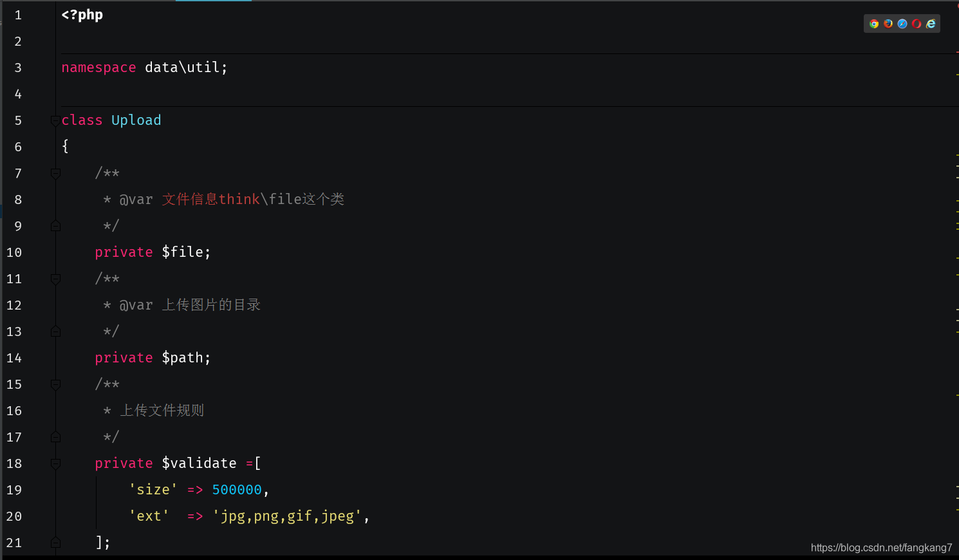The image size is (959, 560).
Task: Click line number 10 in the gutter
Action: click(x=14, y=252)
